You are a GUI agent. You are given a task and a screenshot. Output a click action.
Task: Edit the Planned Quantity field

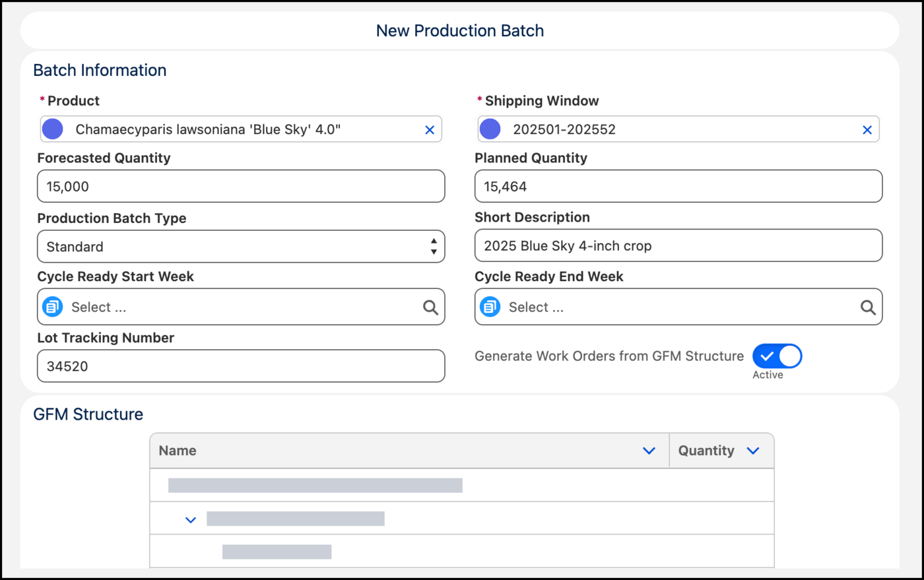click(x=678, y=186)
